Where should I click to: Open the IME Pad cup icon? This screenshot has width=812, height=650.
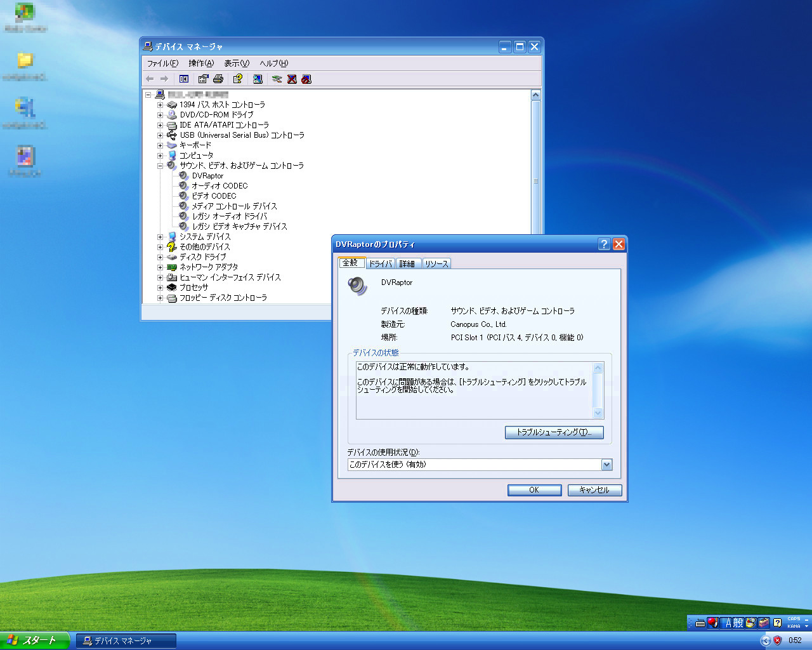point(751,623)
